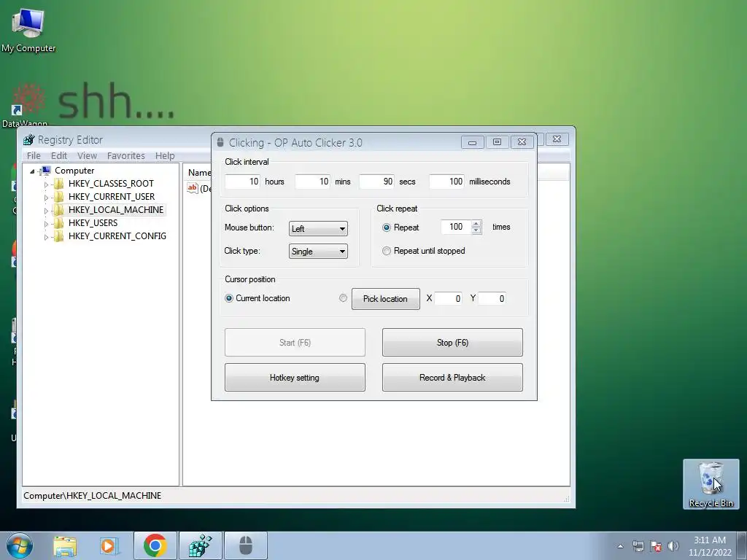Click HKEY_CURRENT_CONFIG folder icon
Image resolution: width=747 pixels, height=560 pixels.
[58, 236]
